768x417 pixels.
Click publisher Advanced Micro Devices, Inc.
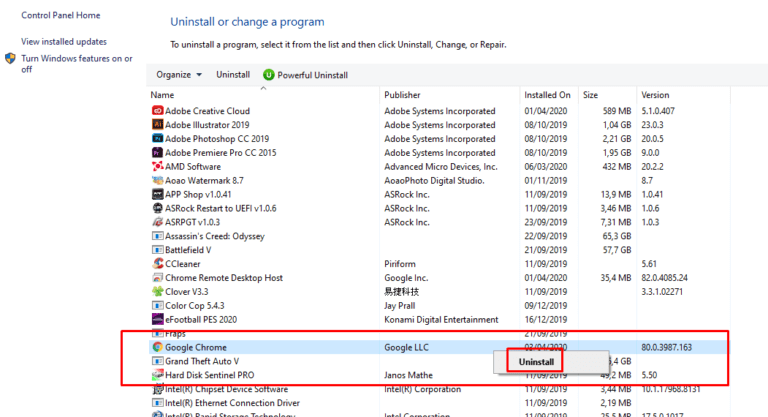click(x=441, y=167)
